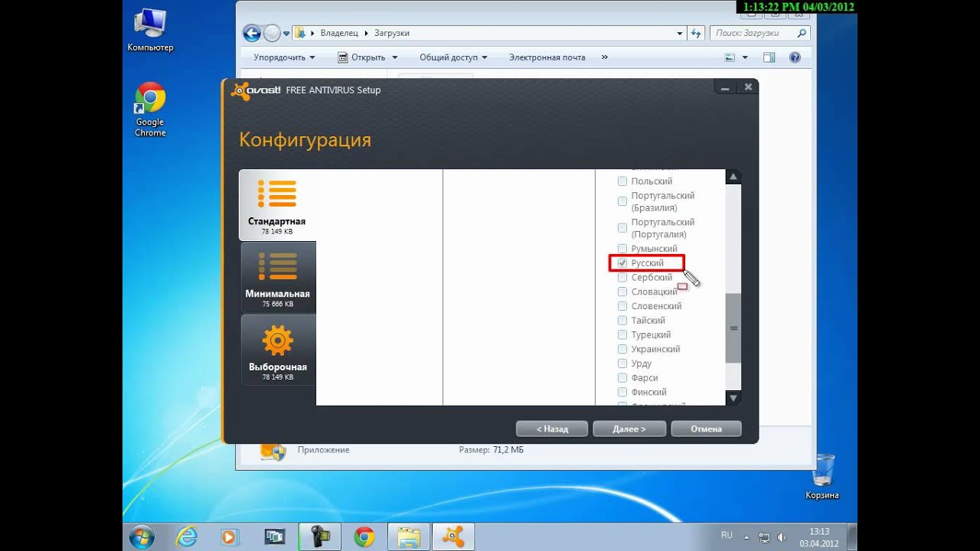Image resolution: width=980 pixels, height=551 pixels.
Task: Check the Тайский language checkbox
Action: click(622, 321)
